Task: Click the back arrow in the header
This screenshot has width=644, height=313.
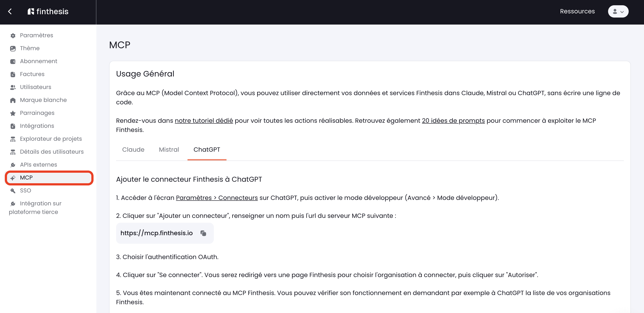Action: click(x=10, y=12)
